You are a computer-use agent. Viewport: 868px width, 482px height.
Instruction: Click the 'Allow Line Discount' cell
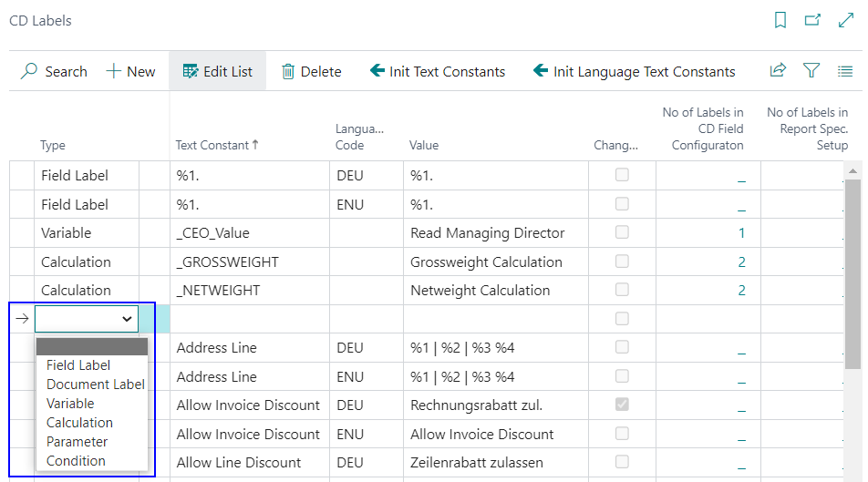[x=250, y=463]
